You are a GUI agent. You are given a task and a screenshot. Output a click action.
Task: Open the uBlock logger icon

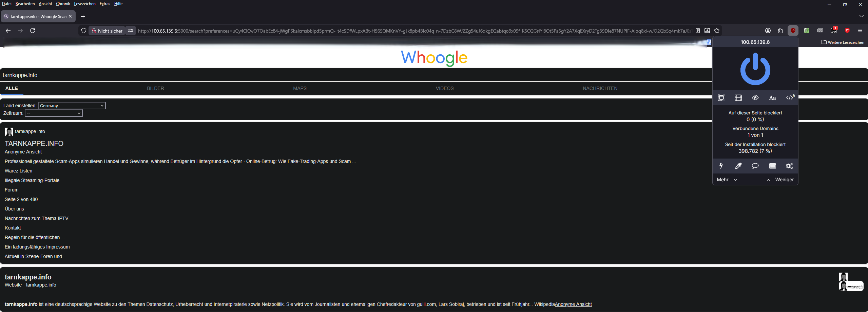772,166
